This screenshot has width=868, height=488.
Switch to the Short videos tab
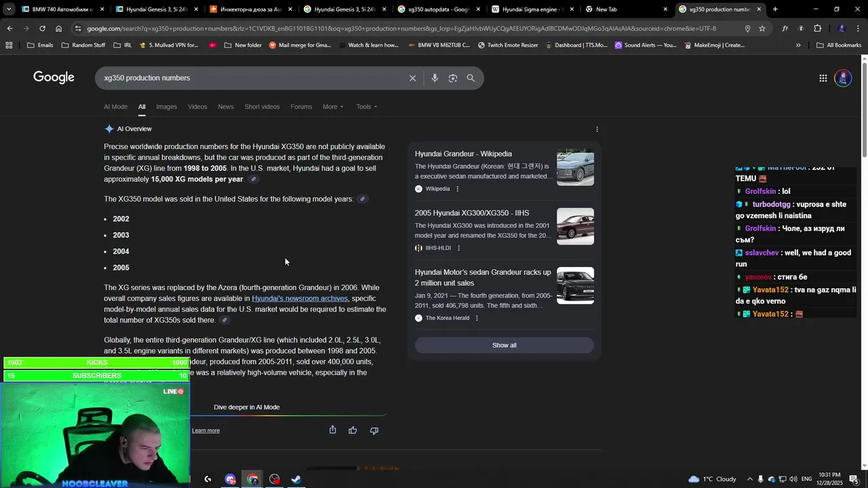pos(262,106)
